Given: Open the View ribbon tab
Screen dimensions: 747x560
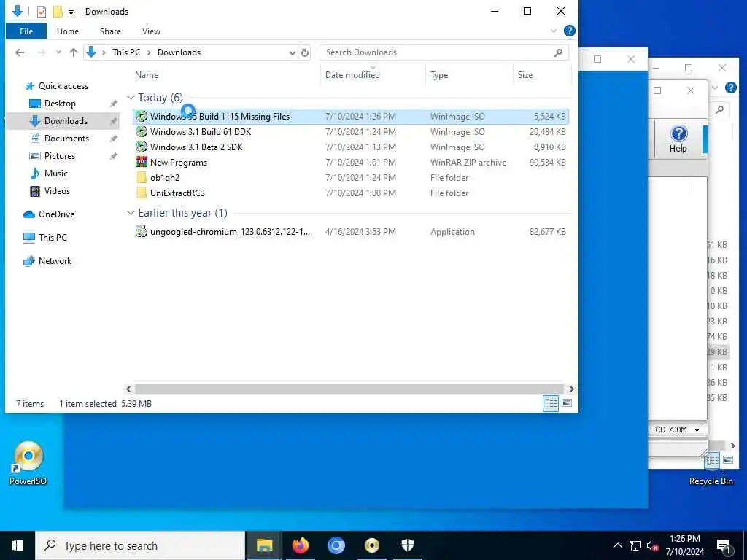Looking at the screenshot, I should tap(151, 31).
